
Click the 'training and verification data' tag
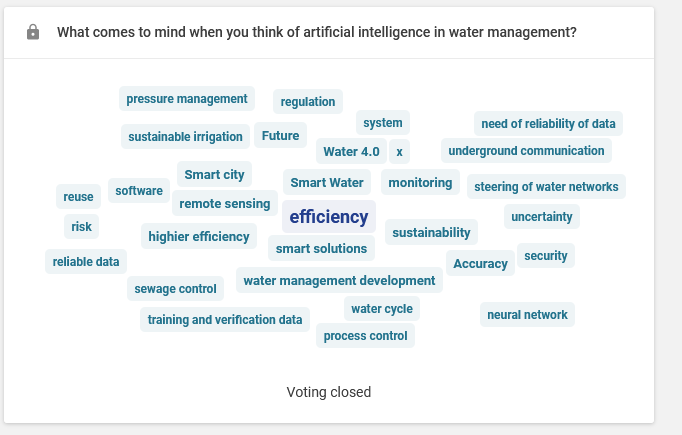pos(225,320)
